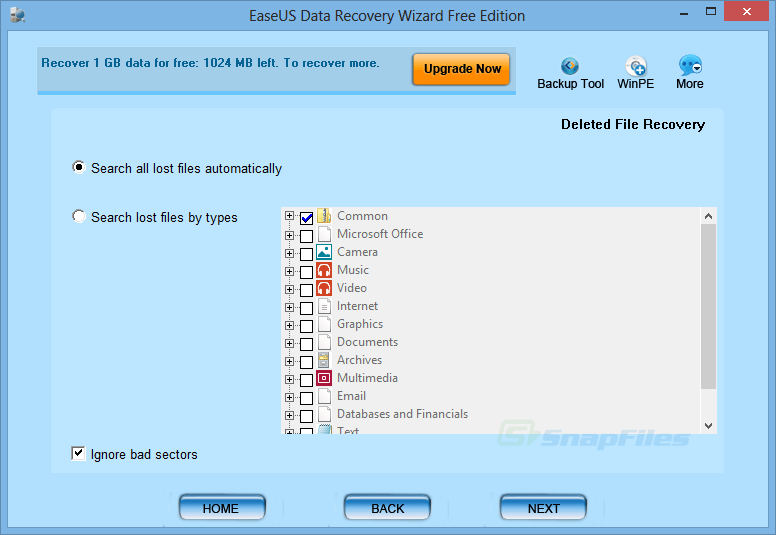Viewport: 776px width, 535px height.
Task: Close the EaseUS Data Recovery window
Action: coord(747,11)
